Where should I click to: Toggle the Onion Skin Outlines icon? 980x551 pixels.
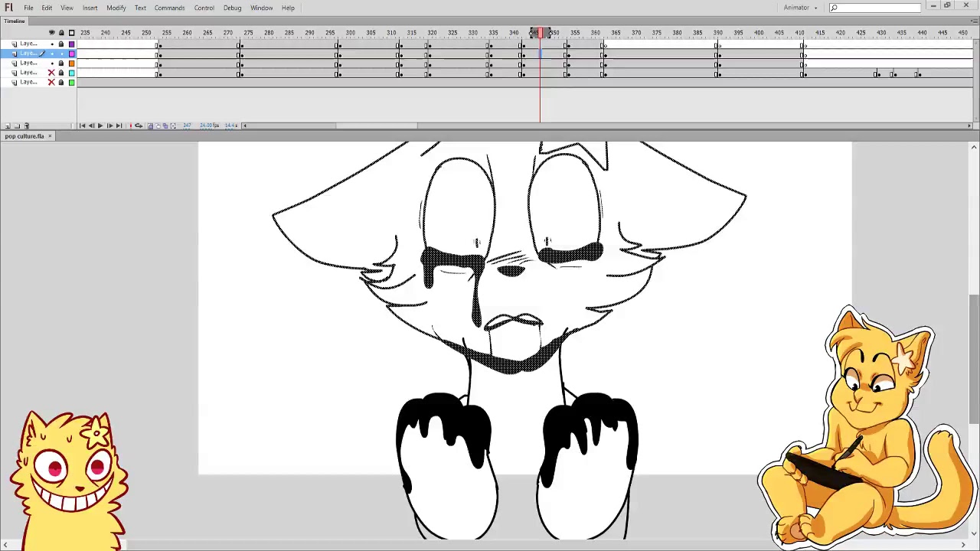coord(157,126)
